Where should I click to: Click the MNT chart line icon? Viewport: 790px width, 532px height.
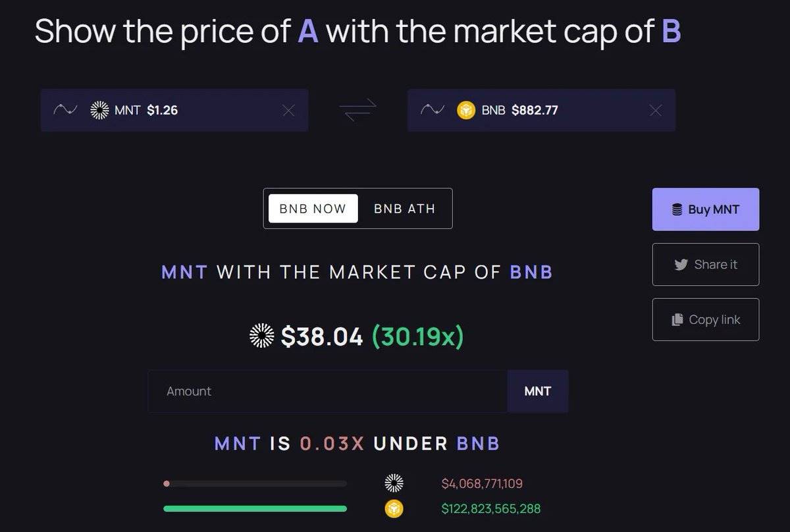pyautogui.click(x=65, y=110)
